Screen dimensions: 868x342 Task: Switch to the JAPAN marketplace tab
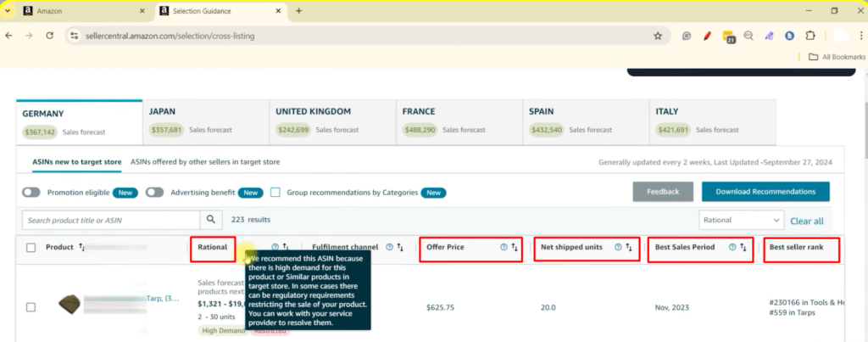point(205,122)
